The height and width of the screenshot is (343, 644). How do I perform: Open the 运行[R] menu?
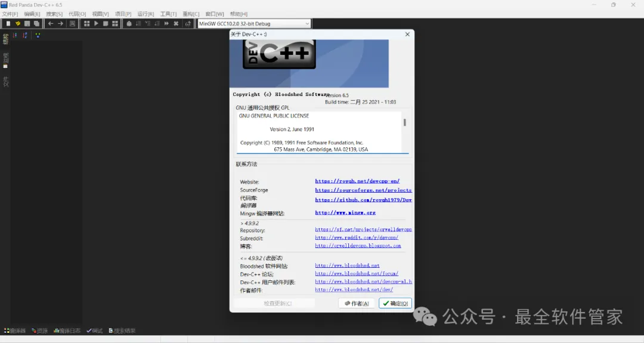pyautogui.click(x=145, y=14)
